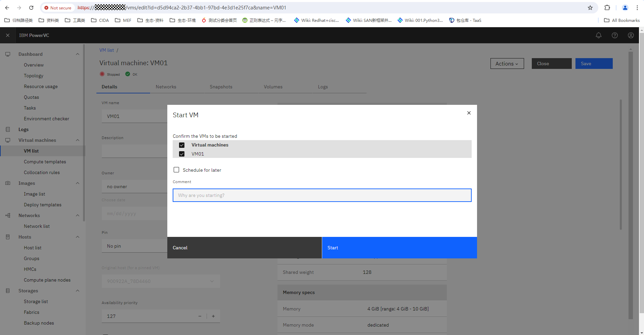Screen dimensions: 644x335
Task: Open Resource usage in the sidebar
Action: (x=41, y=86)
